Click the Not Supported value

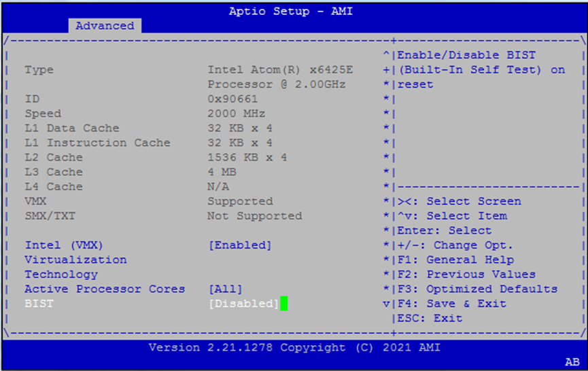tap(255, 216)
